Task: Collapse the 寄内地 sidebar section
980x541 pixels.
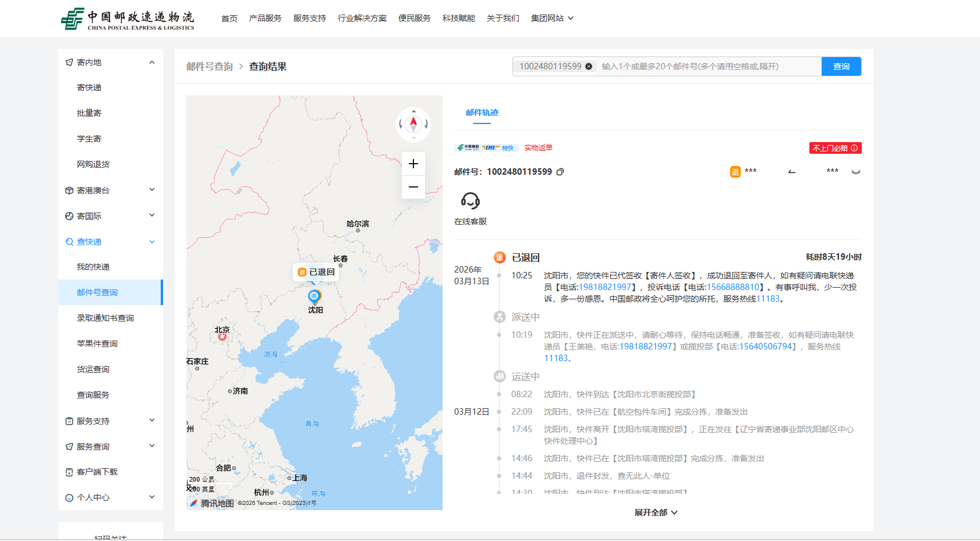Action: [x=152, y=62]
